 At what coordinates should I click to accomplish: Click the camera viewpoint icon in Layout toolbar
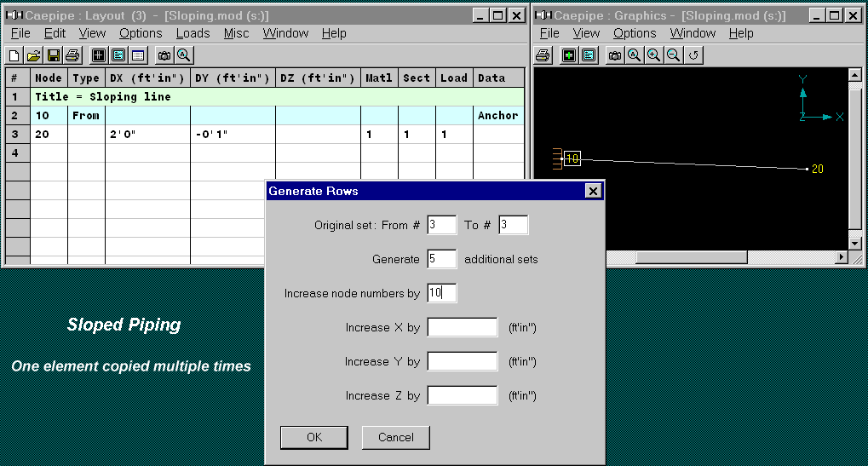coord(164,55)
